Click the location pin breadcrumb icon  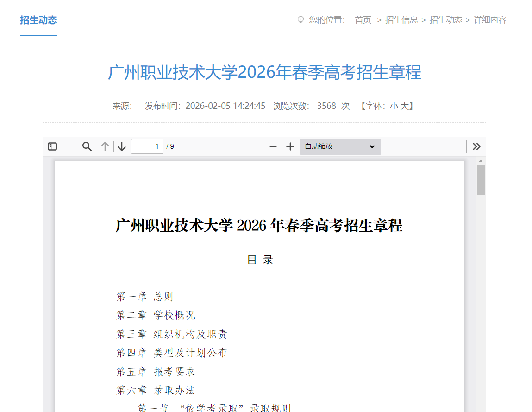click(301, 19)
